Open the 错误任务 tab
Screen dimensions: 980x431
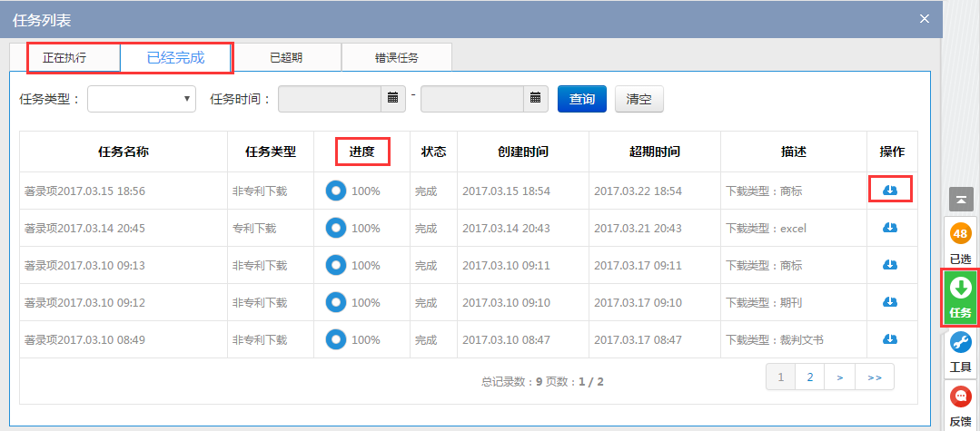click(397, 58)
